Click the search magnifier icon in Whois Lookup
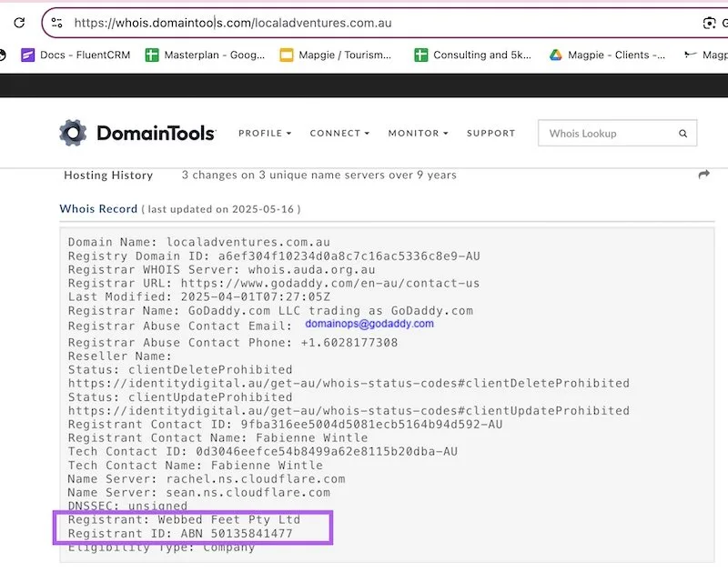Viewport: 728px width, 582px height. click(x=682, y=134)
